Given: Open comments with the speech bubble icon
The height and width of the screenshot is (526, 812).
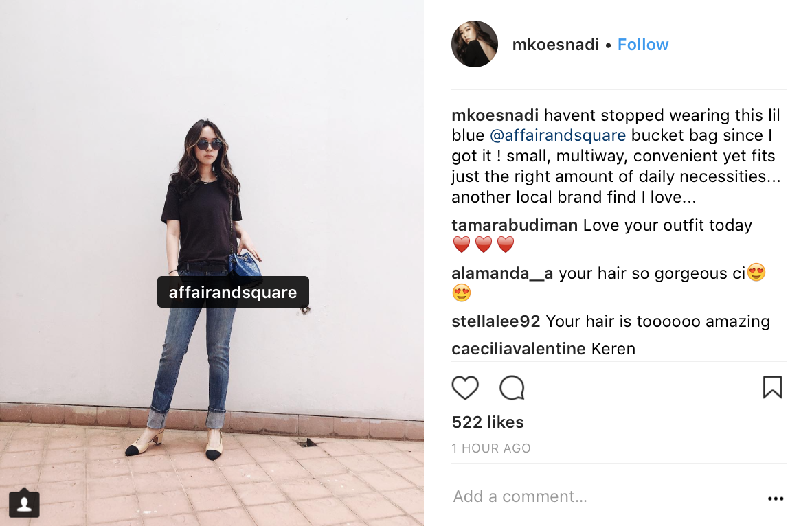Looking at the screenshot, I should tap(512, 388).
